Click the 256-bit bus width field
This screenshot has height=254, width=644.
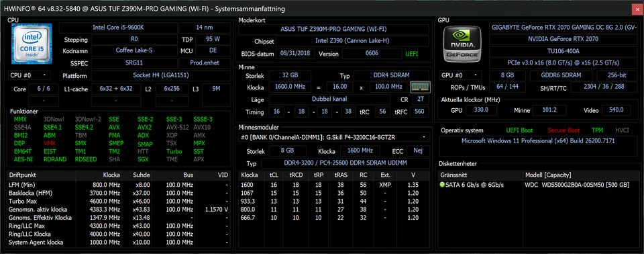point(617,76)
